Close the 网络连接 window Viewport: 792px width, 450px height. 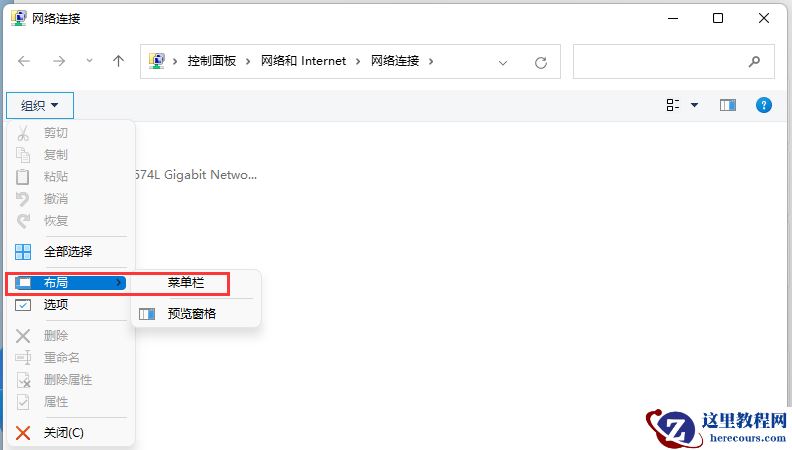pyautogui.click(x=764, y=18)
